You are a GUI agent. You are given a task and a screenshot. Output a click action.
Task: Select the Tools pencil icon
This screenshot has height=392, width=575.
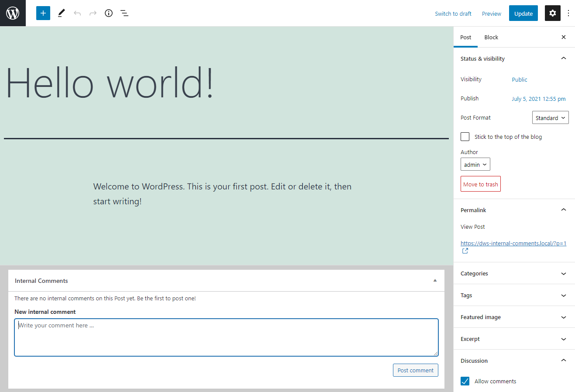coord(61,13)
